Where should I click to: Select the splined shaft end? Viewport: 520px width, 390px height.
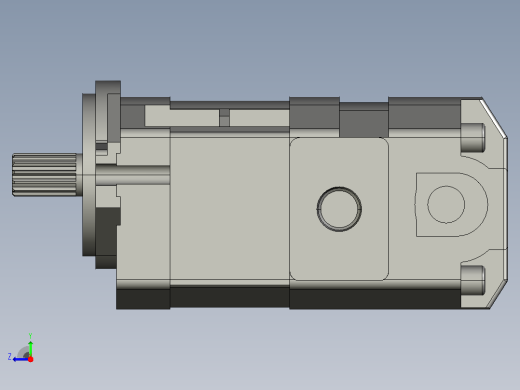tap(44, 175)
